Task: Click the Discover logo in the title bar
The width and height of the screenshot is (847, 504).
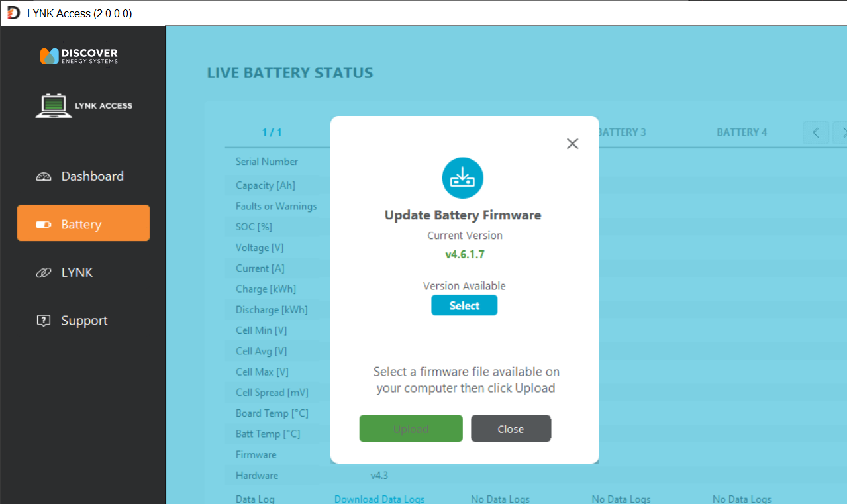Action: (x=13, y=12)
